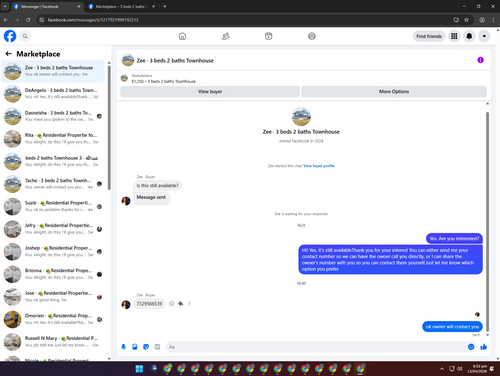Focus the Aa message input field
This screenshot has width=500, height=376.
click(x=317, y=347)
